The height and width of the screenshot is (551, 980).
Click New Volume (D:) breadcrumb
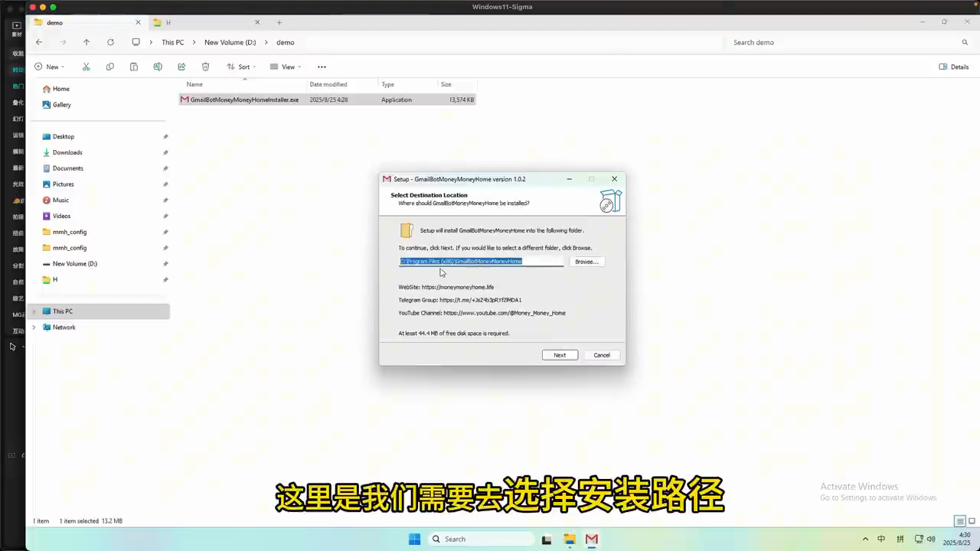[230, 42]
